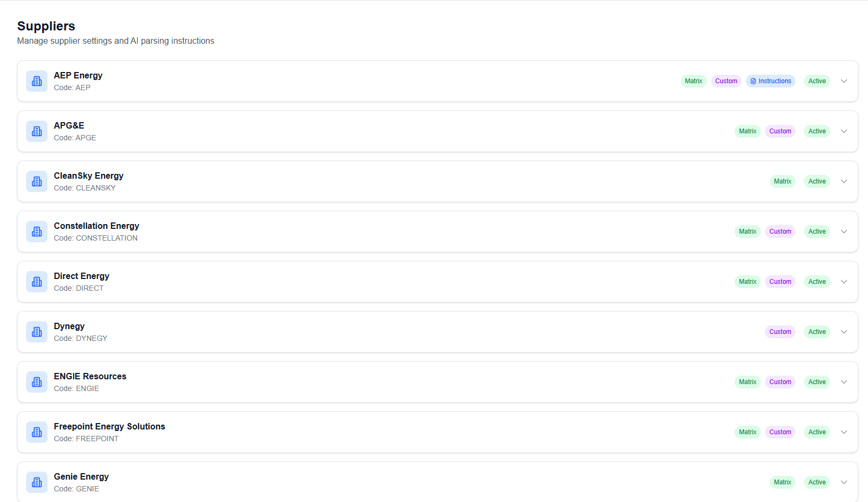This screenshot has width=868, height=502.
Task: Click the Genie Energy building icon
Action: [x=37, y=482]
